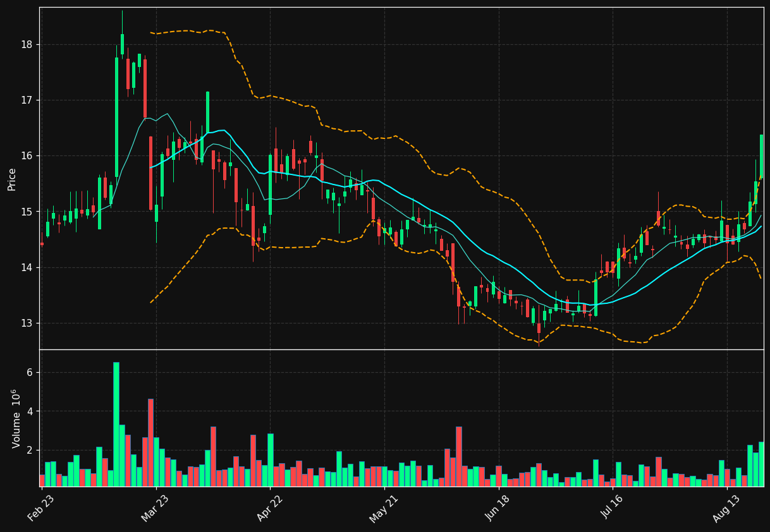Click the 15 price axis label
770x532 pixels.
27,212
